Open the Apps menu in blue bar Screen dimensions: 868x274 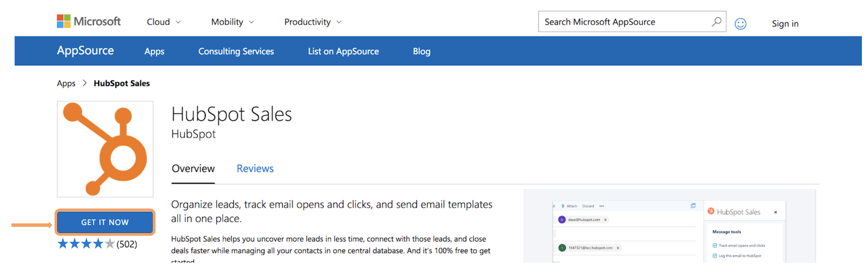point(154,51)
